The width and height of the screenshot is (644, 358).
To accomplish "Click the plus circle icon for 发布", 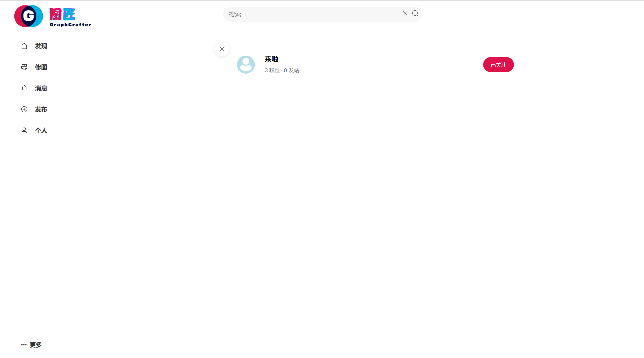I will pos(24,109).
